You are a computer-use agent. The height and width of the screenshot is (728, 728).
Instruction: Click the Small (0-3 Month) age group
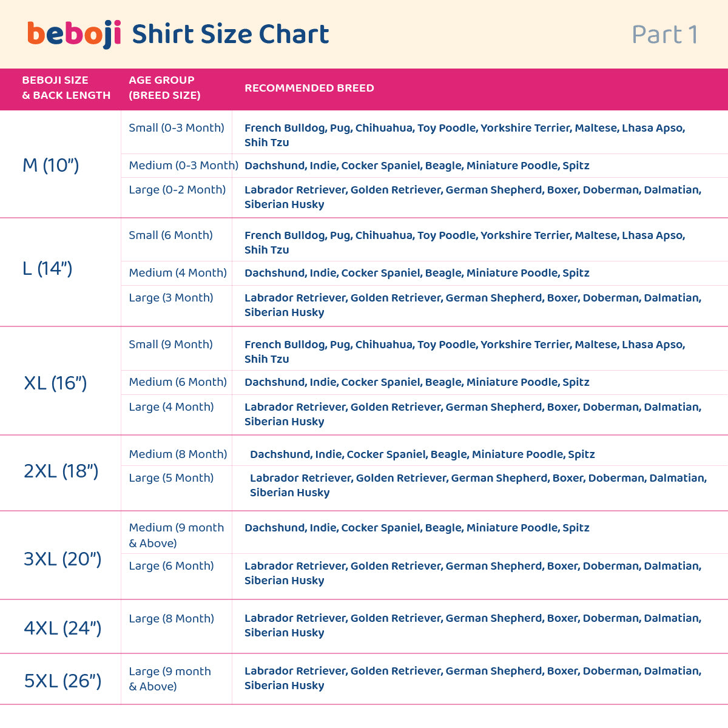(177, 128)
